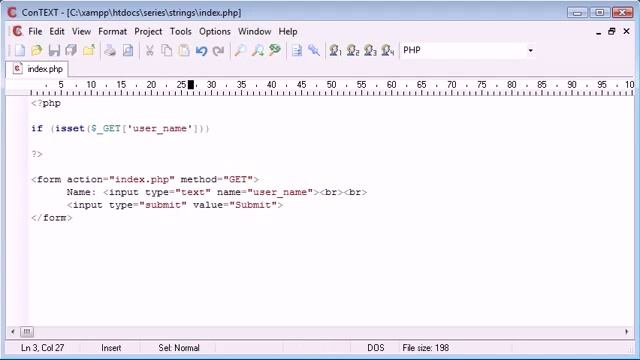Click horizontal scrollbar left arrow
This screenshot has width=640, height=360.
[x=13, y=332]
